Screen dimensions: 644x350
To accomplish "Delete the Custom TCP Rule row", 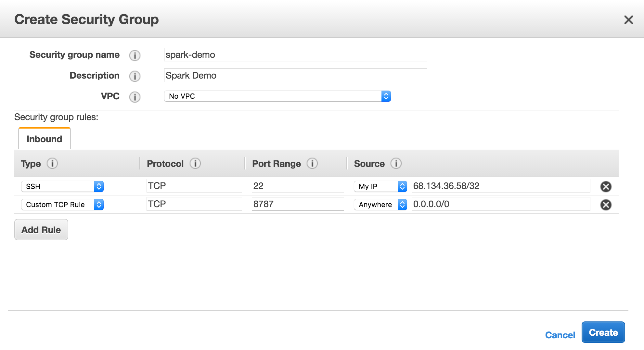I will pos(606,205).
